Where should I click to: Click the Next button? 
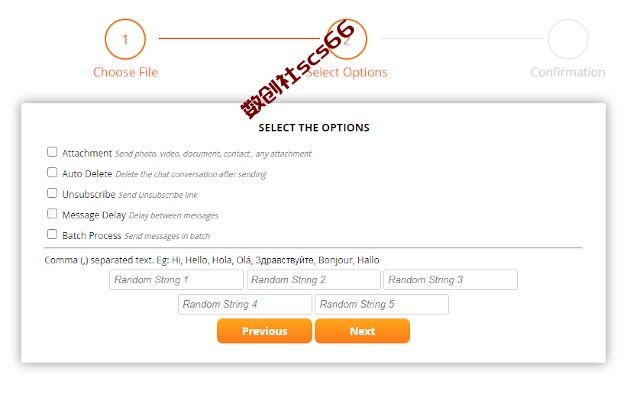click(362, 331)
